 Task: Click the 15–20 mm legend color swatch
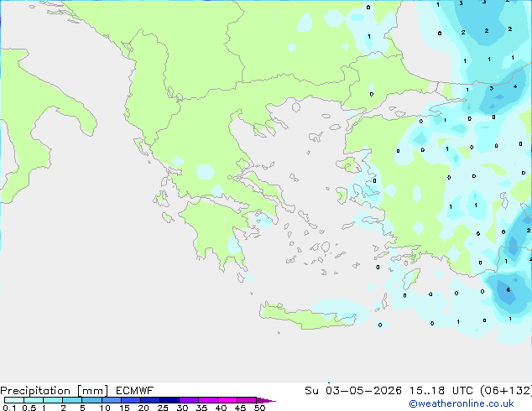click(x=131, y=400)
